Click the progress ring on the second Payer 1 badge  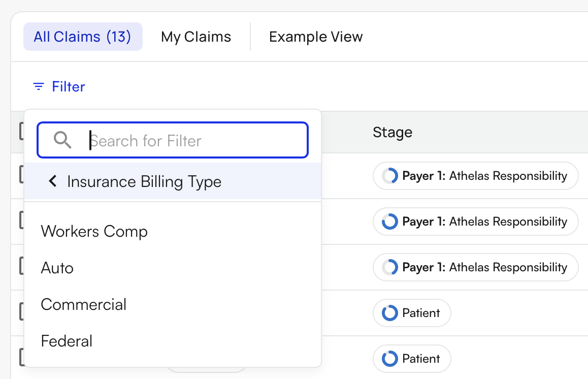pyautogui.click(x=390, y=222)
